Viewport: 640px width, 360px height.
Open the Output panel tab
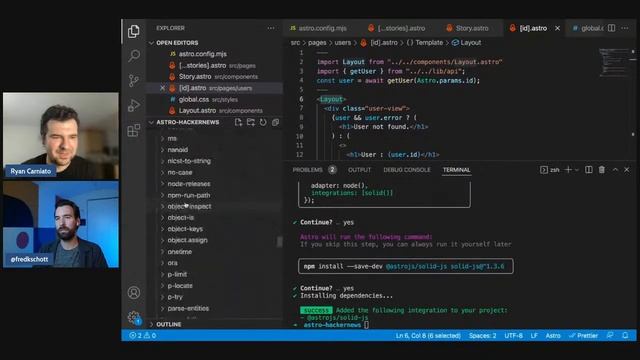pos(359,170)
